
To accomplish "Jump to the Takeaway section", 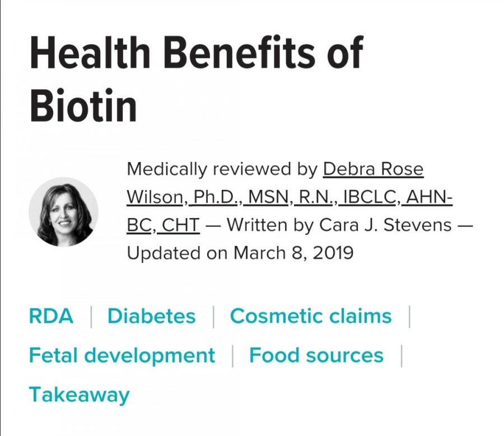I will [80, 395].
